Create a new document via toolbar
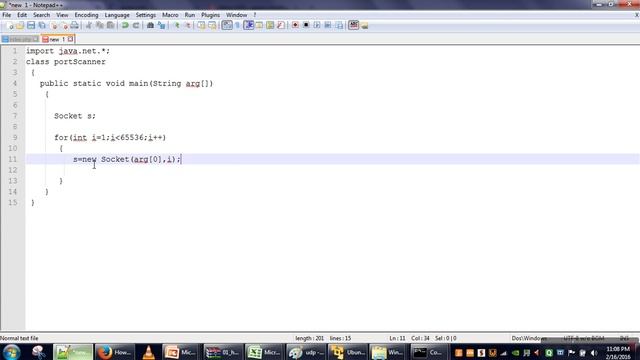 click(x=10, y=25)
